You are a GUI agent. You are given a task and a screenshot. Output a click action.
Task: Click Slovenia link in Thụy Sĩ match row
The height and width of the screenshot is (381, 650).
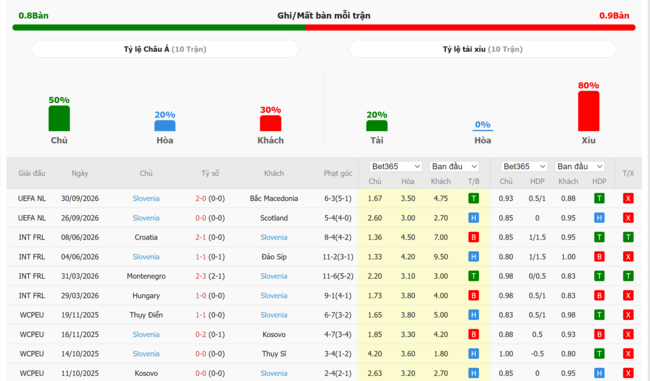[x=146, y=354]
